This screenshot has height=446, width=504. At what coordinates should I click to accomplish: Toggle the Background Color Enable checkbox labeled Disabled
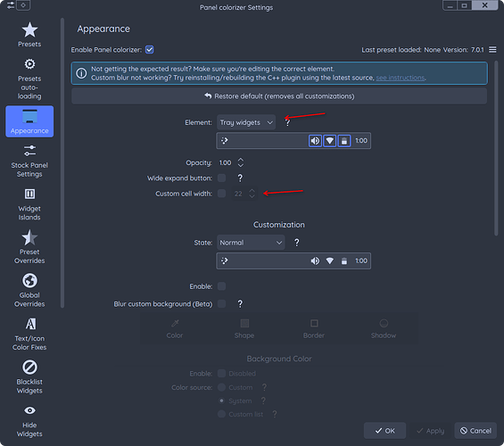point(221,374)
